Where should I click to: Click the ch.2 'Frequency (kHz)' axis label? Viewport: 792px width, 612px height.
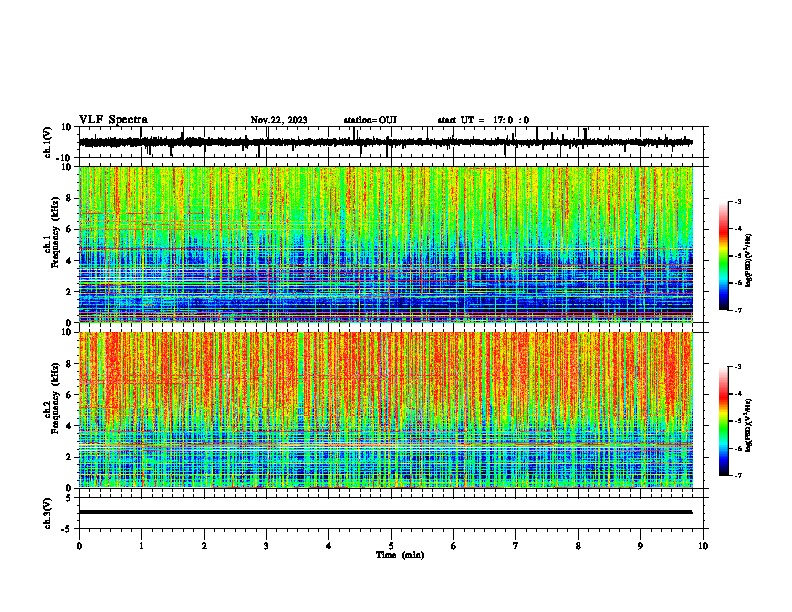(x=56, y=398)
